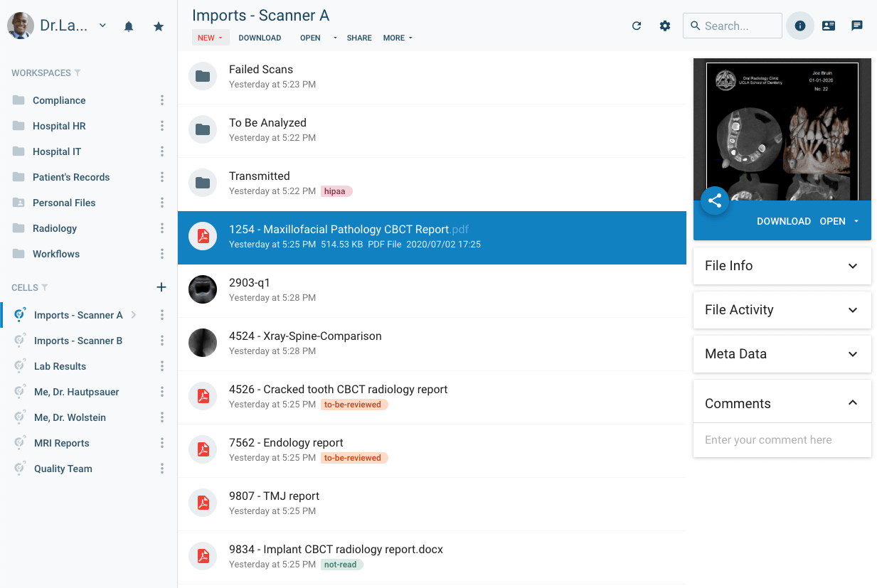This screenshot has height=588, width=877.
Task: Open the To Be Analyzed folder
Action: pos(432,129)
